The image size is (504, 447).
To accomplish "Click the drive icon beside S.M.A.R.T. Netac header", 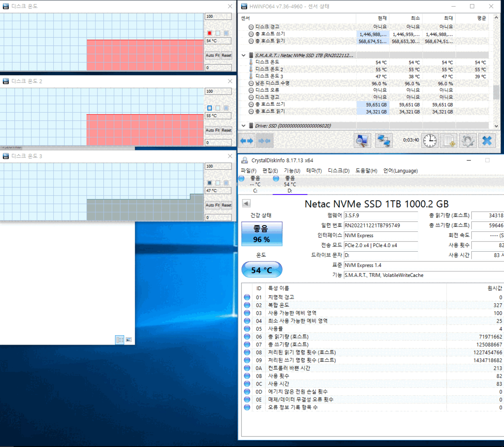I will click(x=251, y=55).
